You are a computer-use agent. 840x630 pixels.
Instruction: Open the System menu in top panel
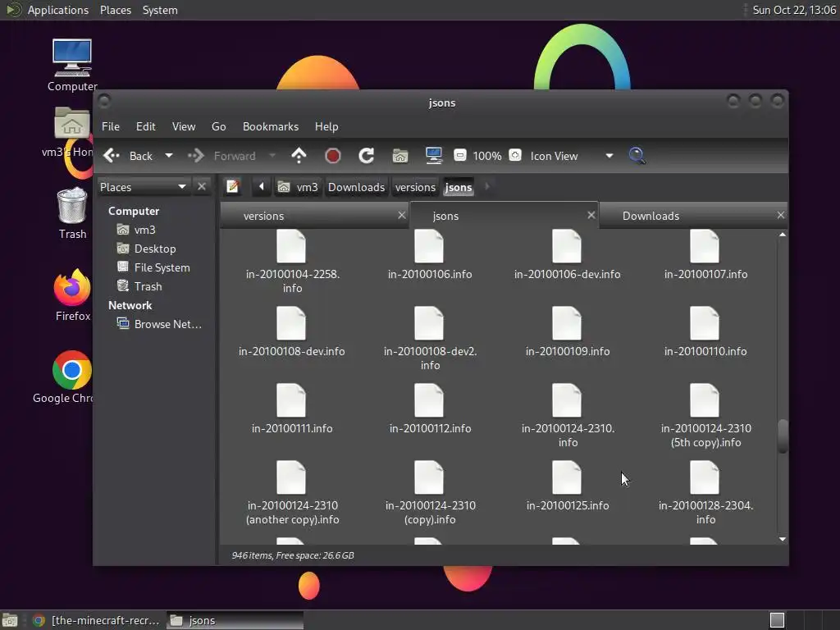pyautogui.click(x=160, y=10)
